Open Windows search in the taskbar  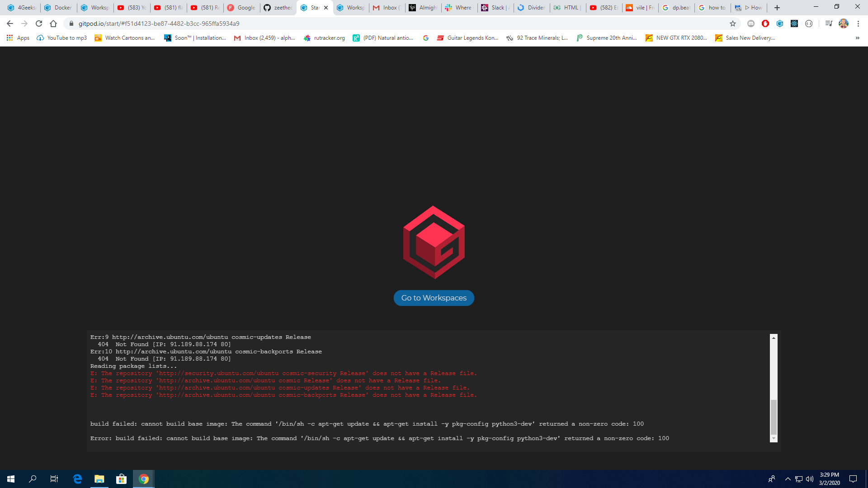(33, 479)
